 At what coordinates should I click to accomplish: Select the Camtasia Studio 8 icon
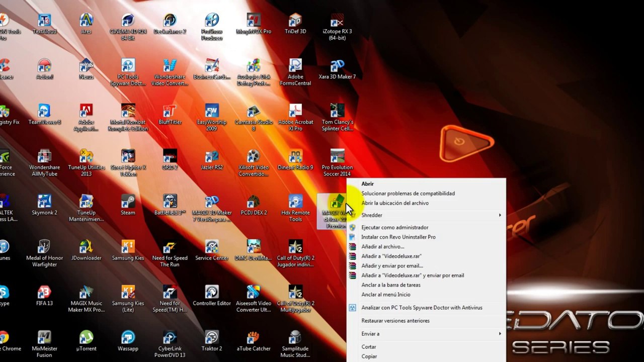[254, 118]
